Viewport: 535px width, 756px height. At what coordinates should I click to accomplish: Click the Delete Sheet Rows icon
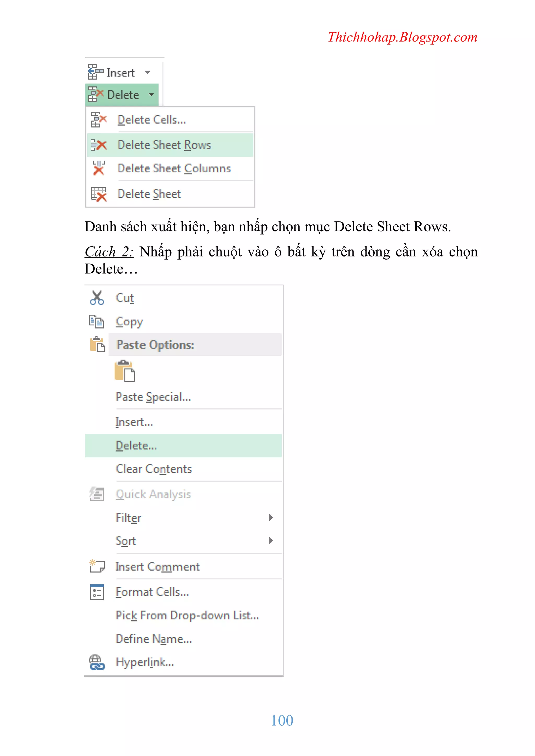tap(98, 145)
